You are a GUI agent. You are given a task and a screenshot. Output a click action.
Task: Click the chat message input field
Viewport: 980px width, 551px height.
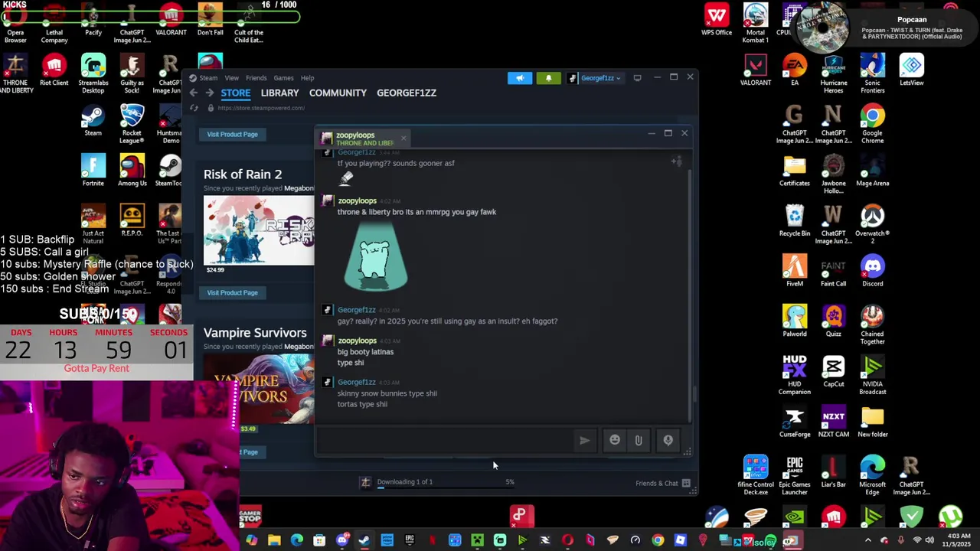pyautogui.click(x=446, y=440)
